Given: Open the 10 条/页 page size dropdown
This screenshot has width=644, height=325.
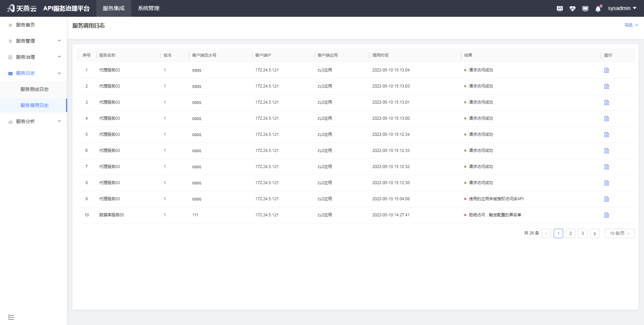Looking at the screenshot, I should coord(619,233).
